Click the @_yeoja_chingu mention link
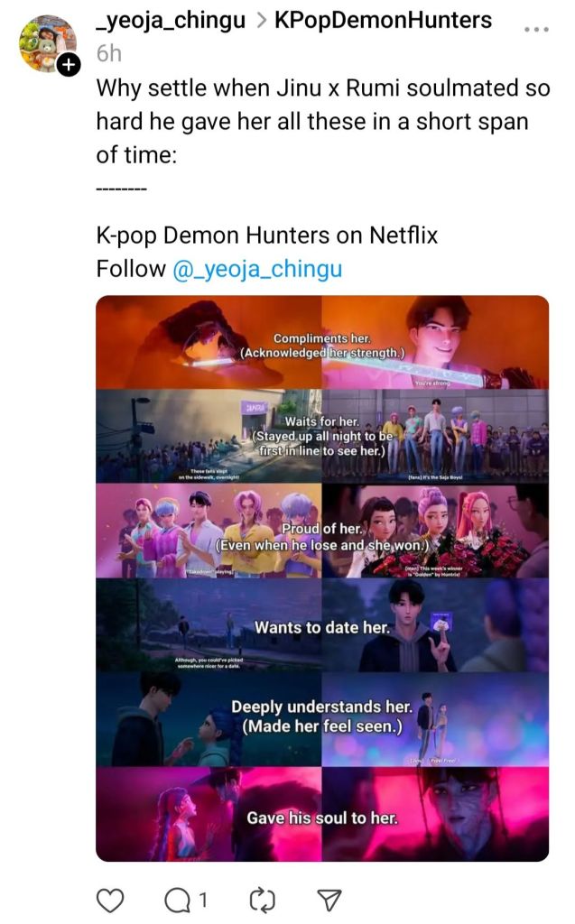Screen dimensions: 575x924 point(257,269)
